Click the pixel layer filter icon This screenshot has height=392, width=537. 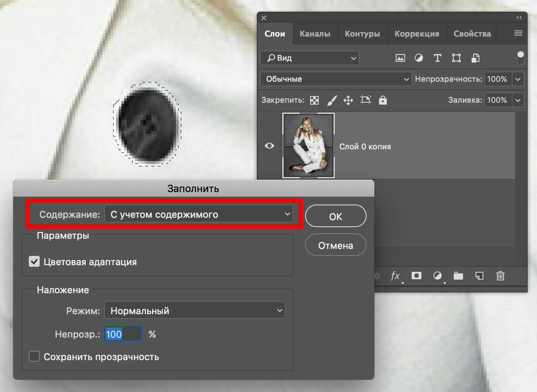coord(400,58)
